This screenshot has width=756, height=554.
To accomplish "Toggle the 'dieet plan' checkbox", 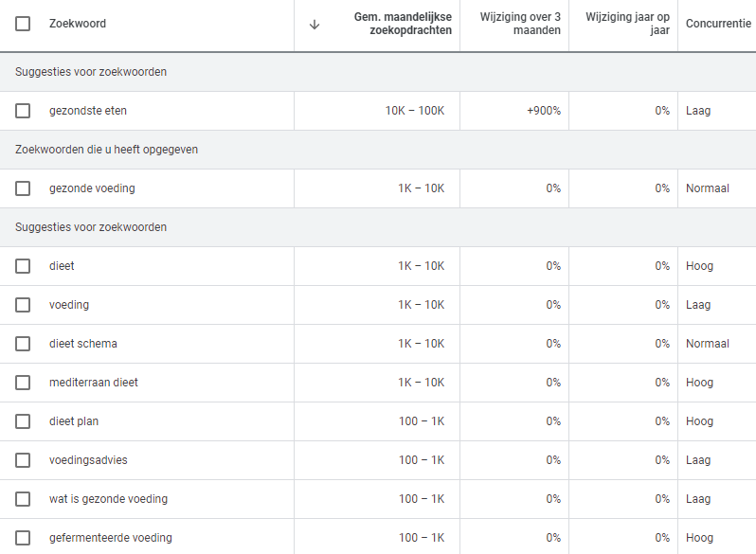I will [x=23, y=421].
